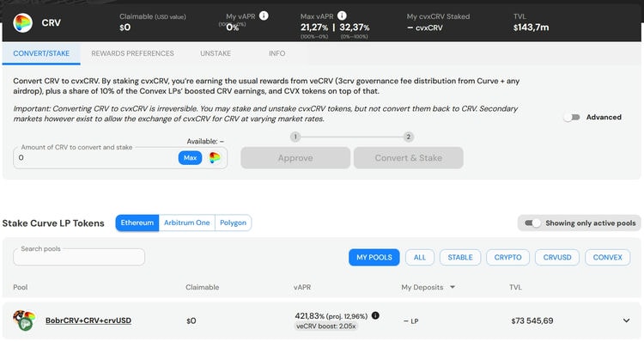This screenshot has width=644, height=342.
Task: Filter pools by STABLE
Action: point(460,257)
